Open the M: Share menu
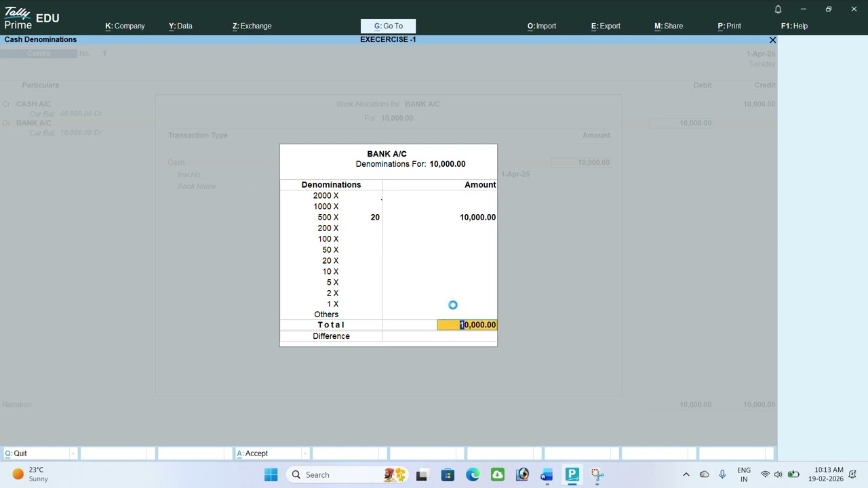The image size is (868, 488). 669,26
